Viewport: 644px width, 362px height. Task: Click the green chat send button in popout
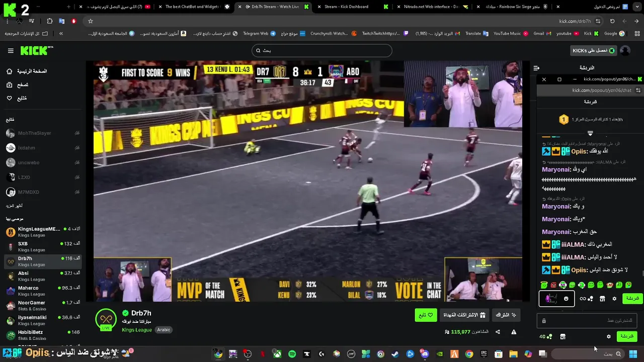pos(632,299)
